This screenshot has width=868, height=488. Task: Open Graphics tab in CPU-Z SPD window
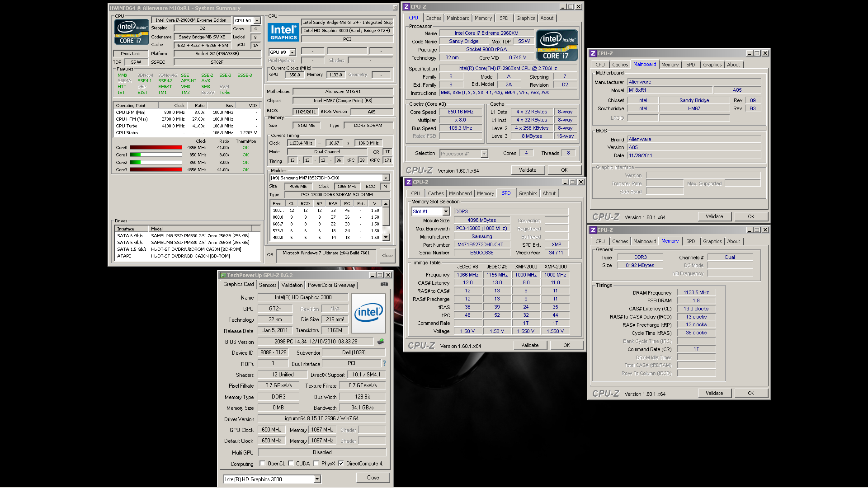[x=528, y=193]
